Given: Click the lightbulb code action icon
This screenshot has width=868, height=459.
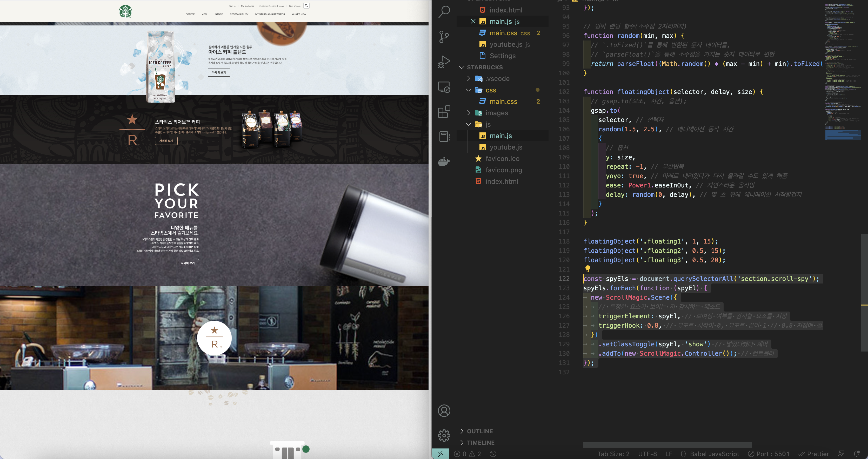Looking at the screenshot, I should (x=588, y=268).
